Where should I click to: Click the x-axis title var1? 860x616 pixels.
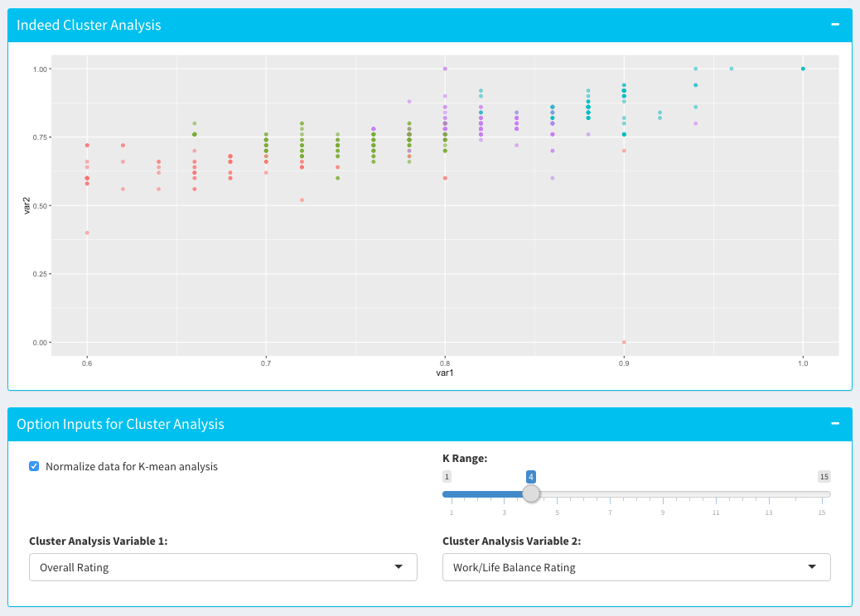pos(445,373)
